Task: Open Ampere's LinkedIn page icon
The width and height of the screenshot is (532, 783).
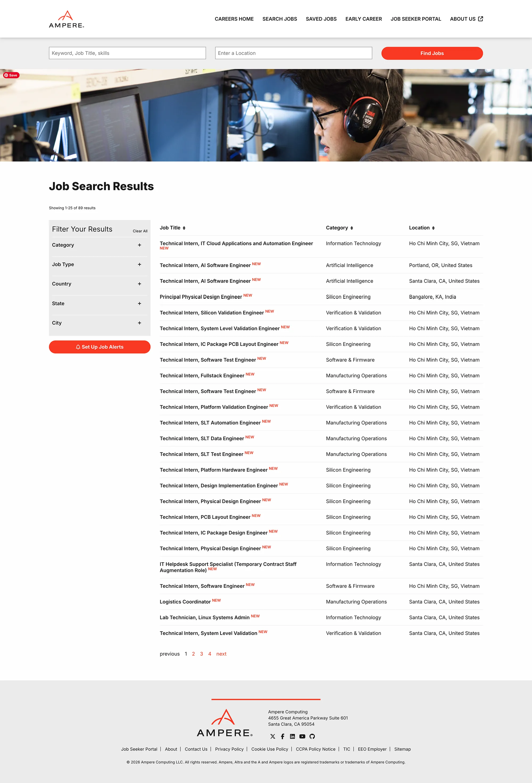Action: (292, 736)
